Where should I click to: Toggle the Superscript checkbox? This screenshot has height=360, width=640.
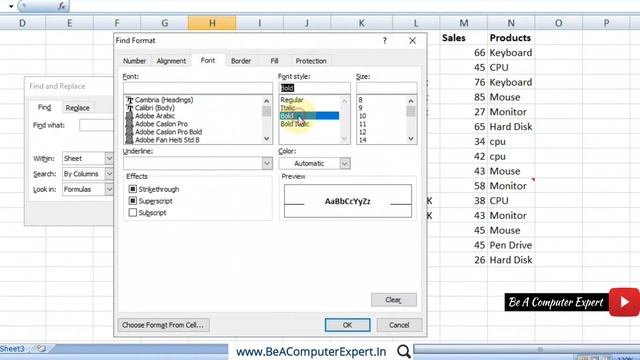click(x=133, y=201)
